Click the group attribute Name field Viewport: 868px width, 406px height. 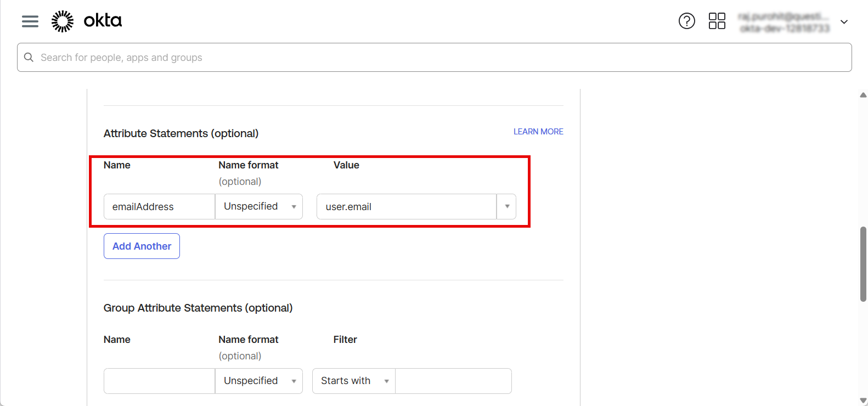pos(159,381)
